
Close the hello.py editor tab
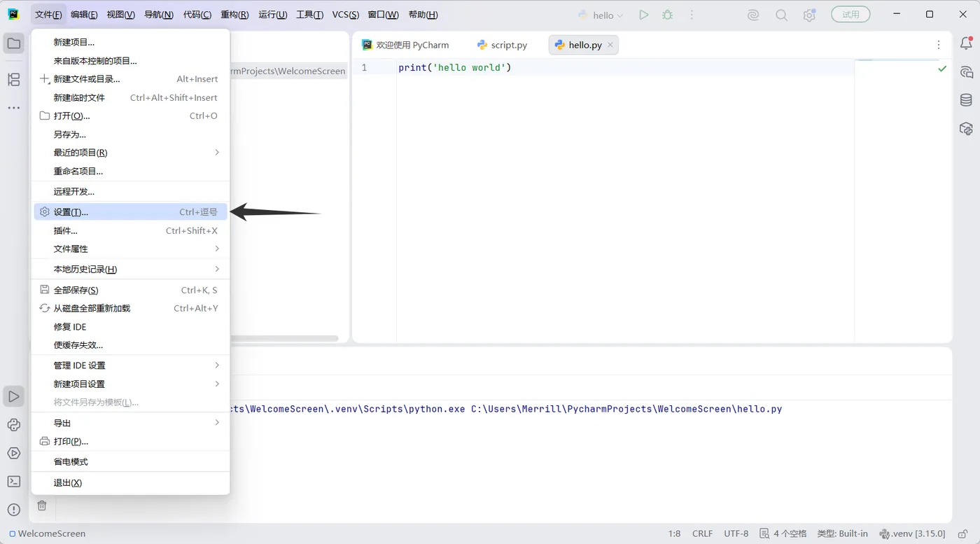pos(610,45)
